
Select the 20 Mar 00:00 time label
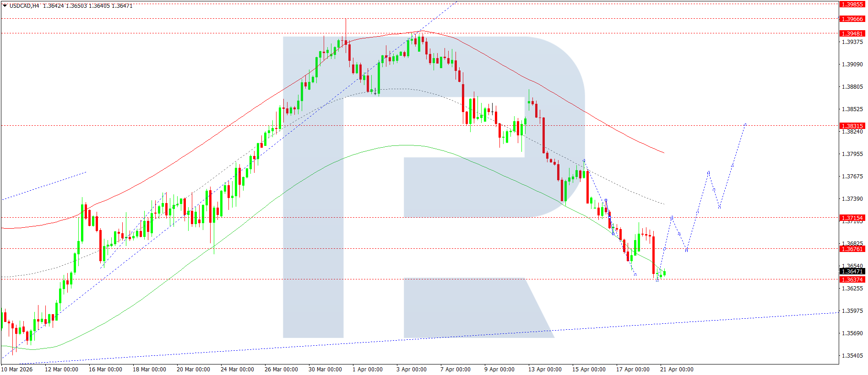pos(193,370)
